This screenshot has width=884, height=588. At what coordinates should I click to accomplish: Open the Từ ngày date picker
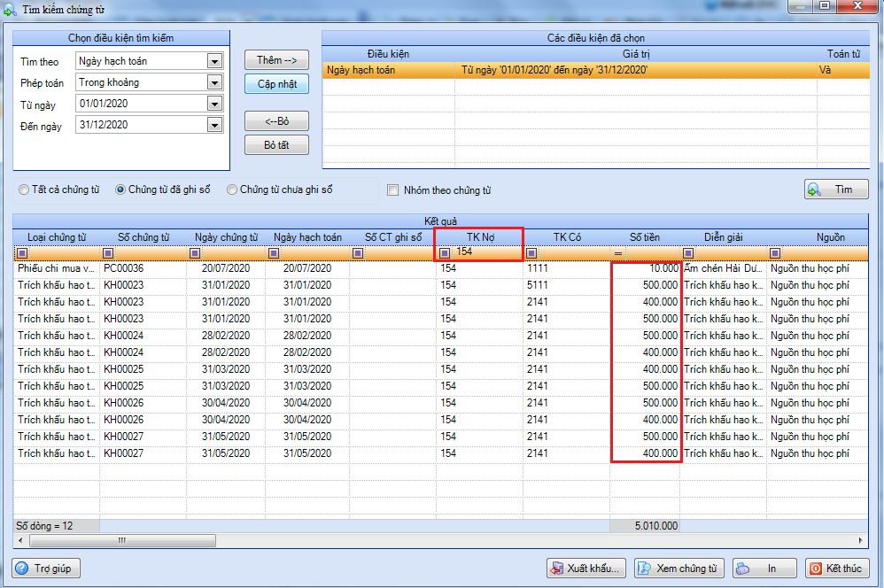click(x=214, y=104)
